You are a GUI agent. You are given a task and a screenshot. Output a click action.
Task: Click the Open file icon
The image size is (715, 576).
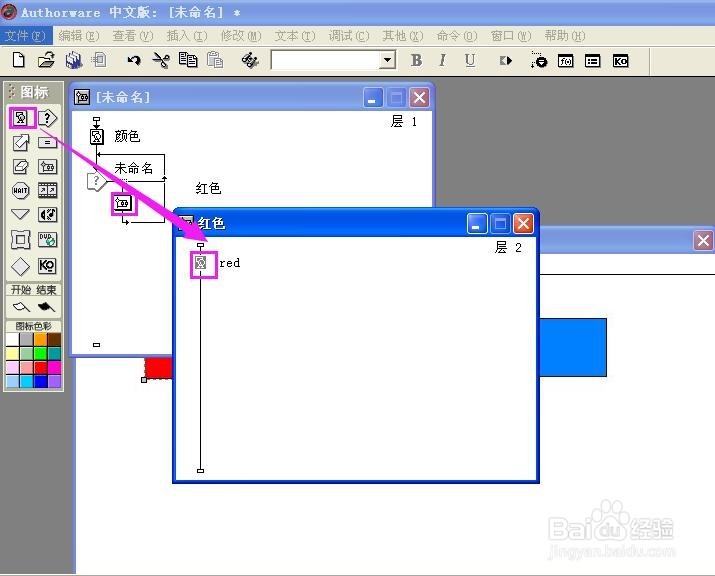46,60
